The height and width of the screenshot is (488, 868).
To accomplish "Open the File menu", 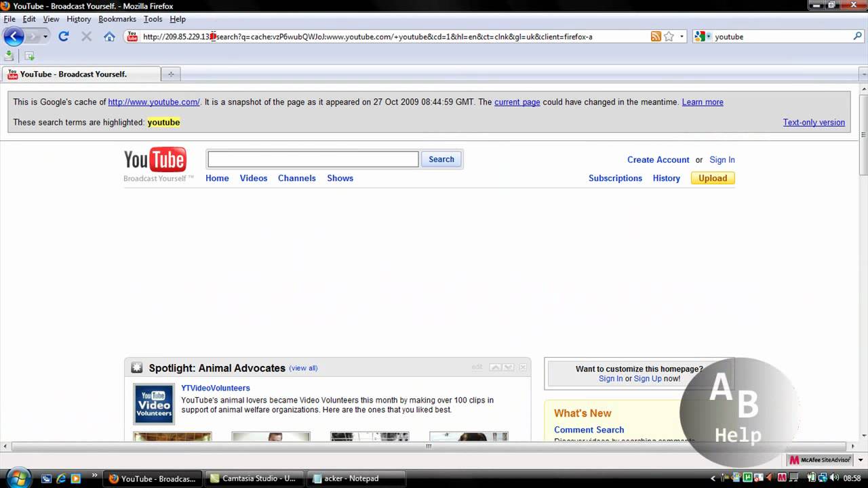I will coord(9,19).
